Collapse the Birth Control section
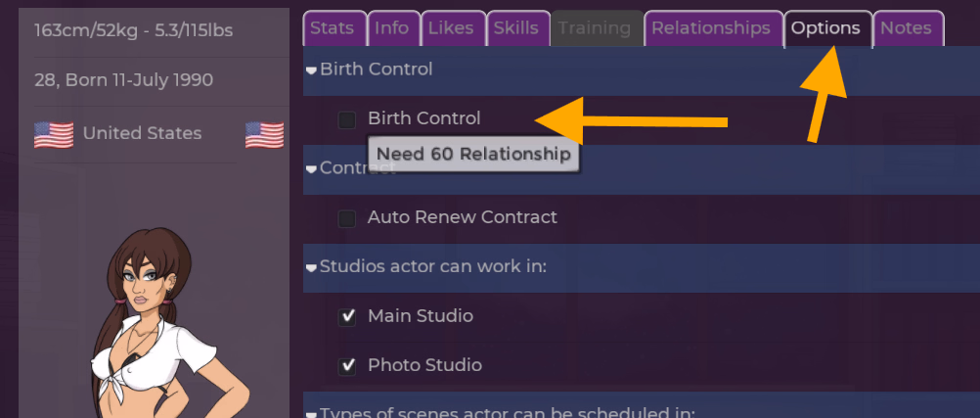 click(x=312, y=70)
